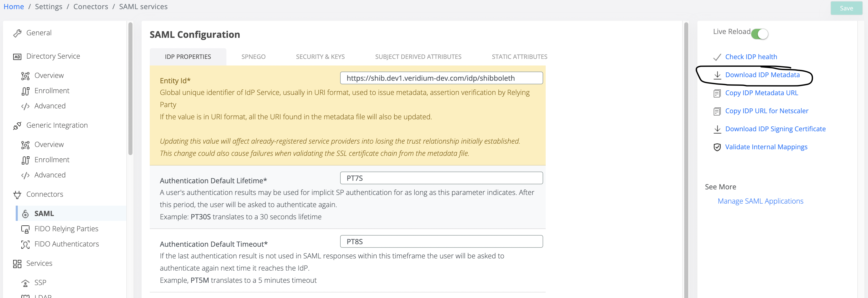
Task: Expand the Connectors section in sidebar
Action: tap(44, 194)
